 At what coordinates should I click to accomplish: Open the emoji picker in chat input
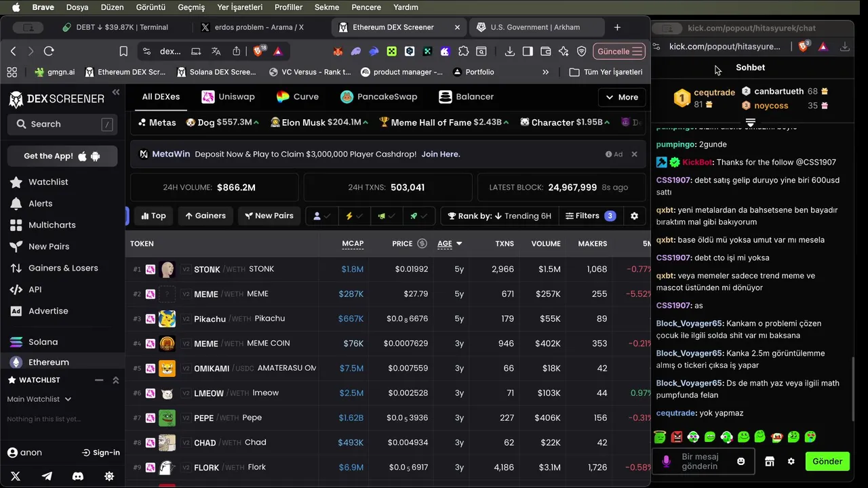coord(741,462)
